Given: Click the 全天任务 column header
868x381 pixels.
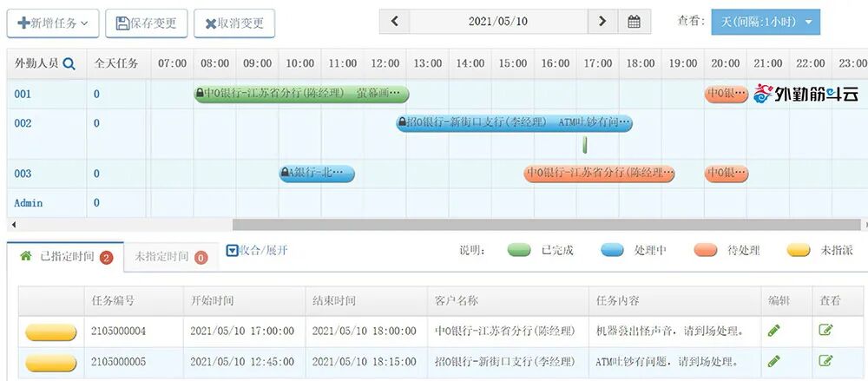Looking at the screenshot, I should pyautogui.click(x=115, y=63).
